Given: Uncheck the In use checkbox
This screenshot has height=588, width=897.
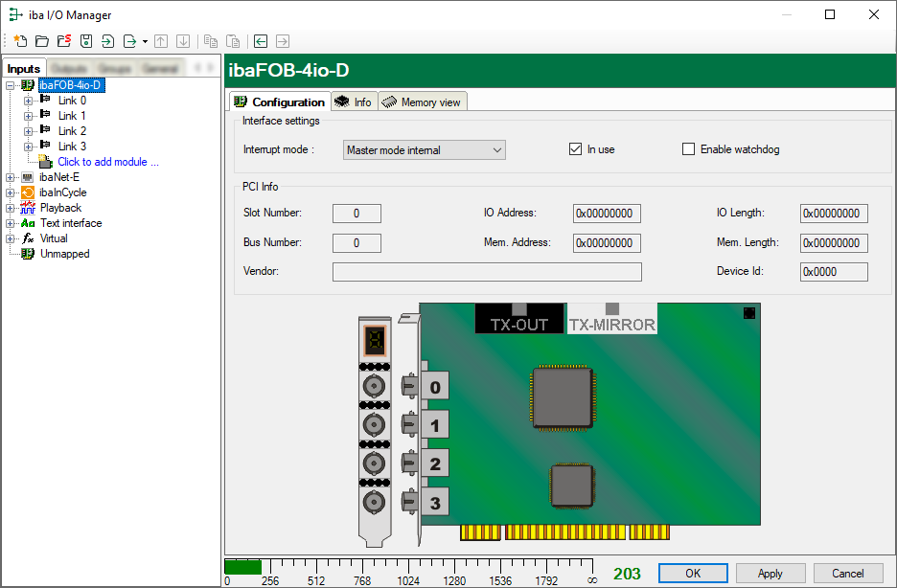Looking at the screenshot, I should (575, 149).
